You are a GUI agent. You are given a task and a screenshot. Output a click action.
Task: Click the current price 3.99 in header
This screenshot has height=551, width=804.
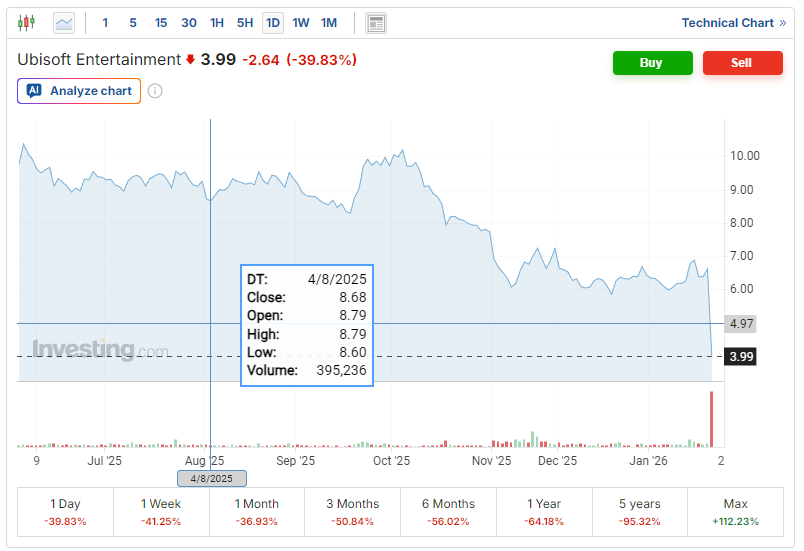[x=218, y=59]
